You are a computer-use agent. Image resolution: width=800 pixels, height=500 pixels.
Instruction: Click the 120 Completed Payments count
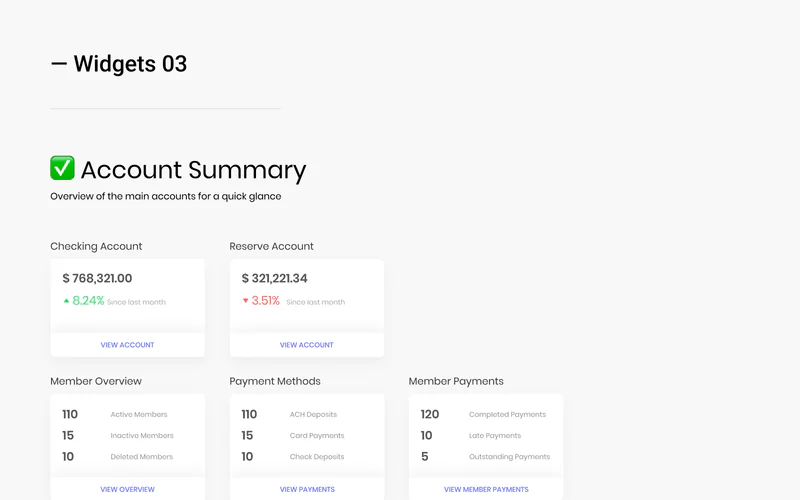tap(430, 414)
